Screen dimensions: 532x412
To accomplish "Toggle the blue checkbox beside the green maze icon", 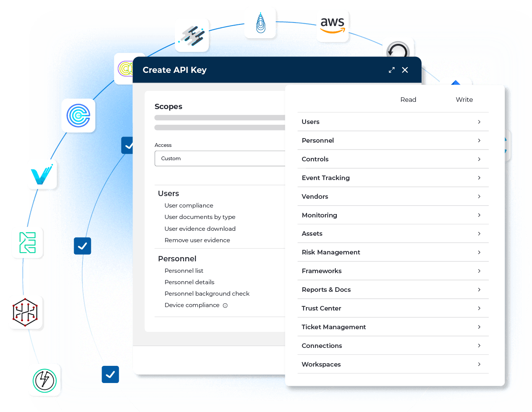I will point(82,246).
